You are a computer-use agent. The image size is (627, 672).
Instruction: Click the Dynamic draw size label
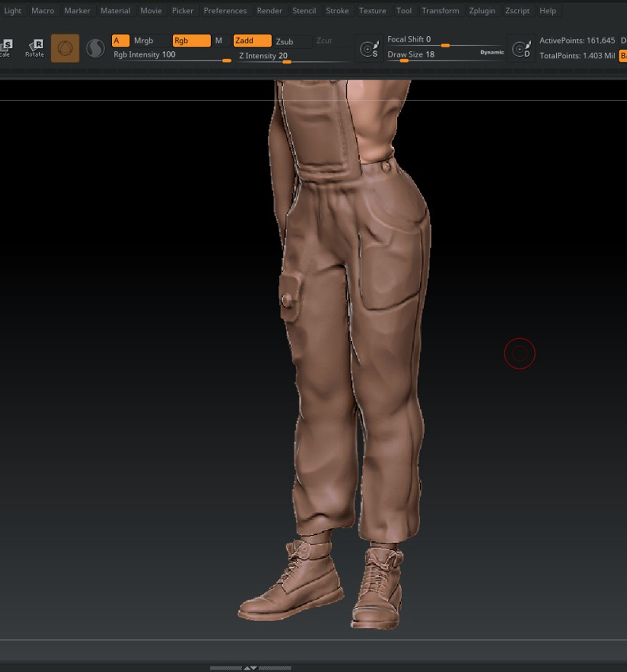point(492,52)
